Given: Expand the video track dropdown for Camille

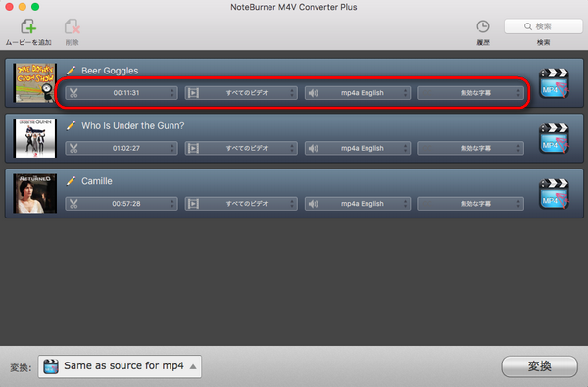Looking at the screenshot, I should click(x=241, y=203).
